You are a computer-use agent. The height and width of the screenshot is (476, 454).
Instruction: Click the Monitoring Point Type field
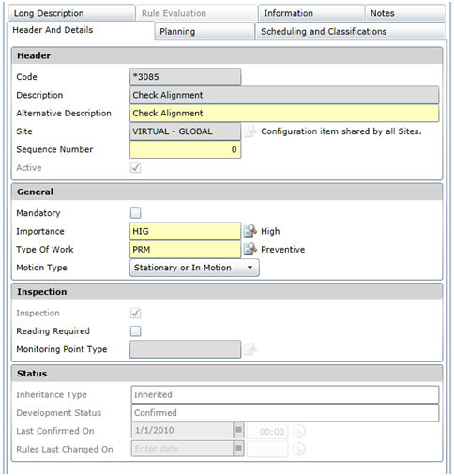tap(185, 349)
